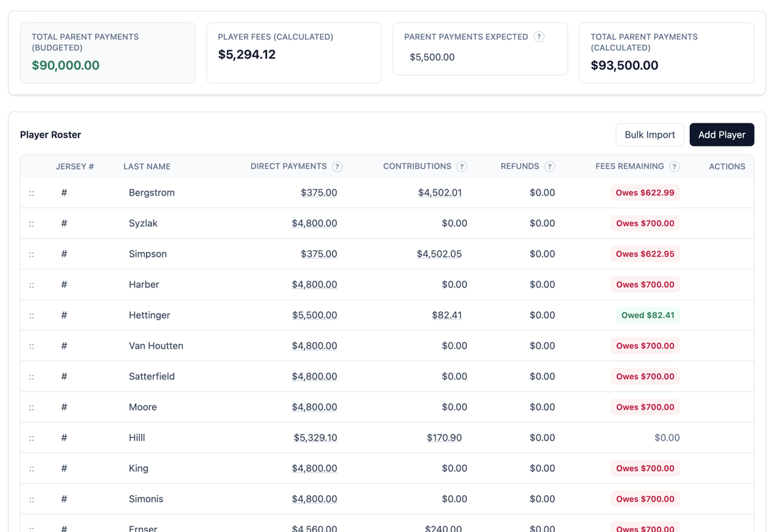Click the green Owed $82.41 badge

pyautogui.click(x=647, y=315)
